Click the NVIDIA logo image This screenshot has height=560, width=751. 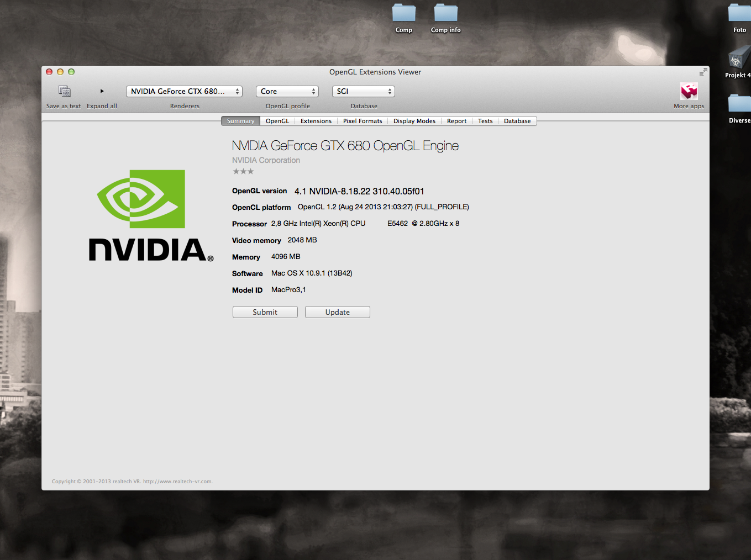tap(151, 215)
